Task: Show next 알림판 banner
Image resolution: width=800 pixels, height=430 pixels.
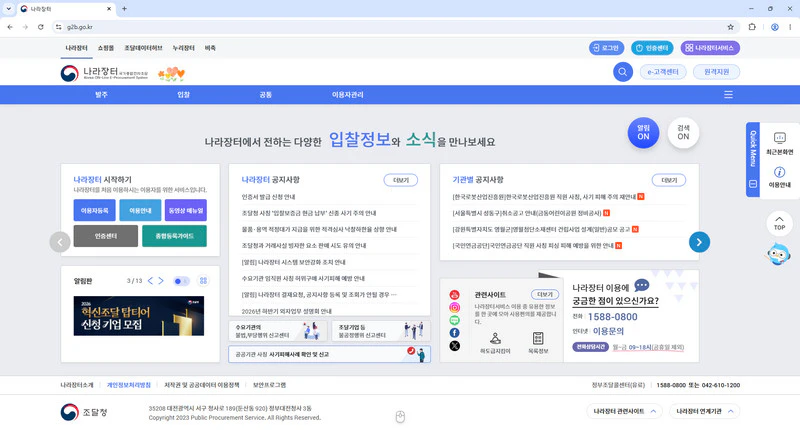Action: click(x=161, y=281)
